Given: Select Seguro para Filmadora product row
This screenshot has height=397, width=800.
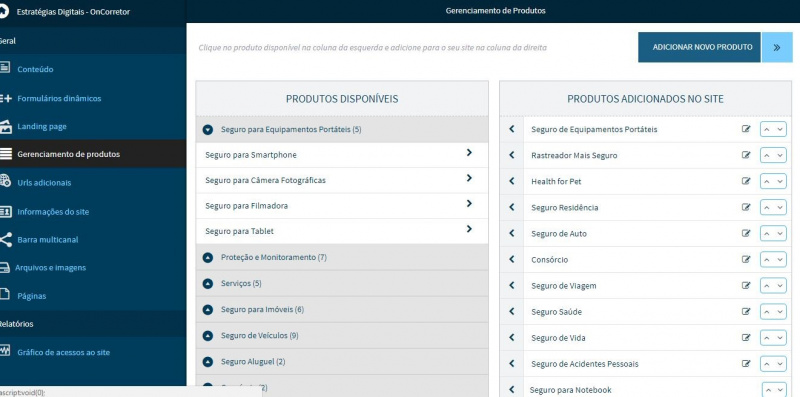Looking at the screenshot, I should coord(342,206).
